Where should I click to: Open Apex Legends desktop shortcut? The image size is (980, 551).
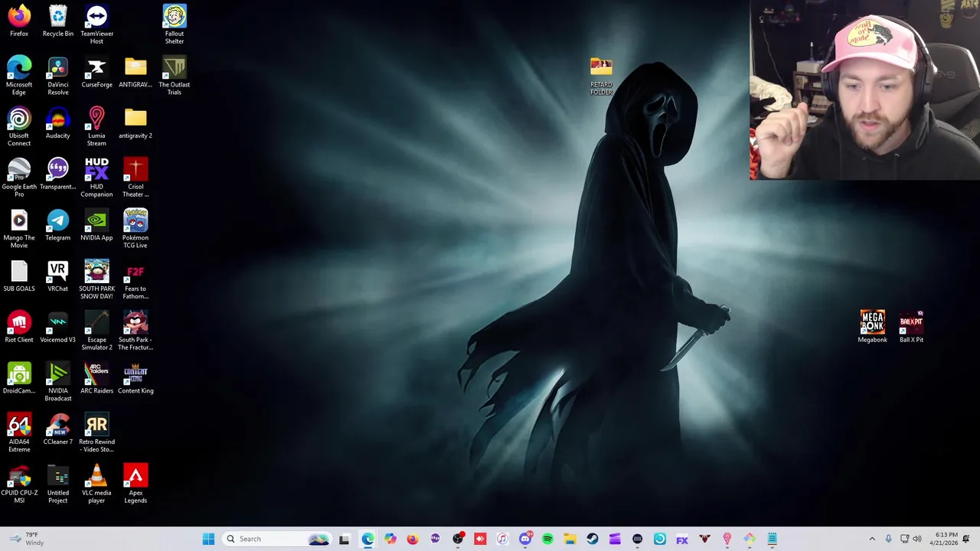point(136,484)
